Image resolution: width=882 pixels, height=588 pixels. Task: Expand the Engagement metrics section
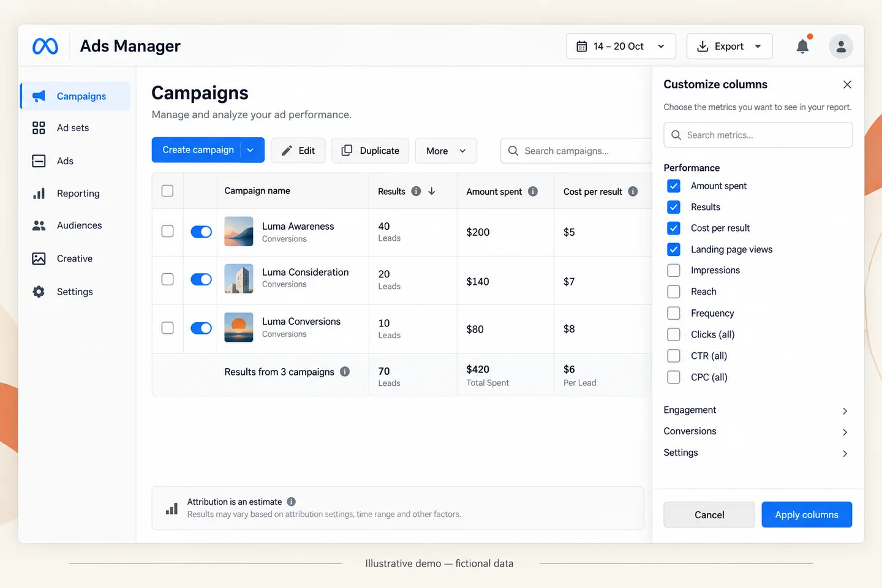pyautogui.click(x=758, y=410)
